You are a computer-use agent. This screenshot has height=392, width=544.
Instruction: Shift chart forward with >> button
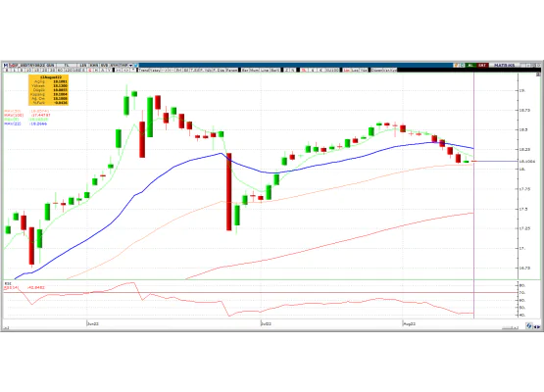[x=125, y=70]
